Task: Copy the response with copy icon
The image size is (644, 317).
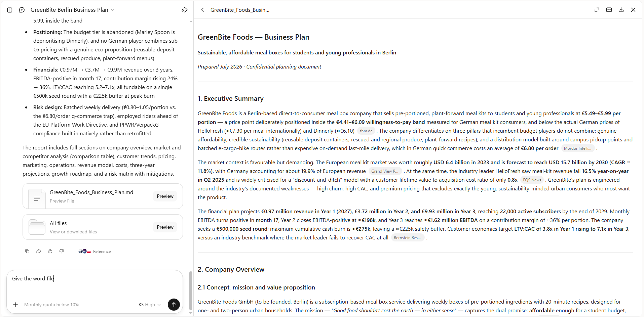Action: click(27, 251)
